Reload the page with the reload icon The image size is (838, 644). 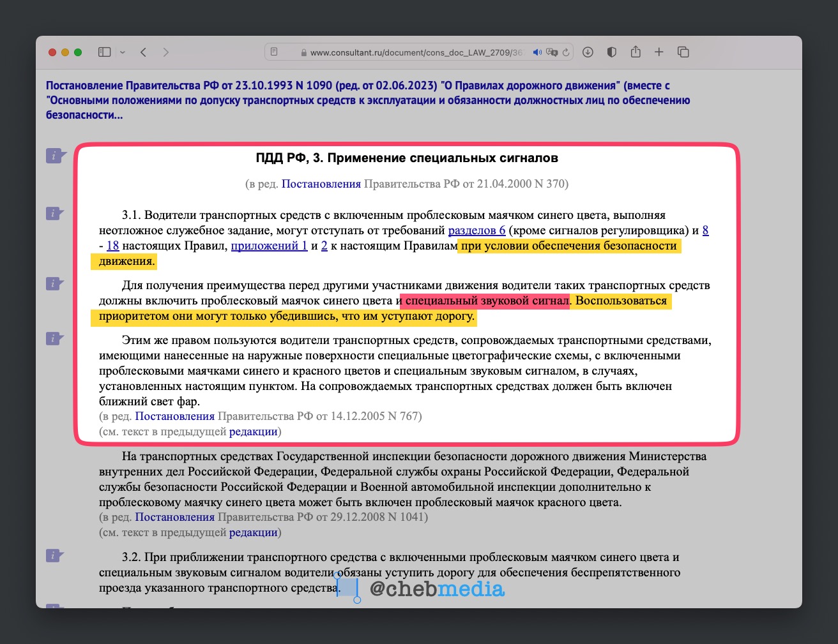click(566, 52)
